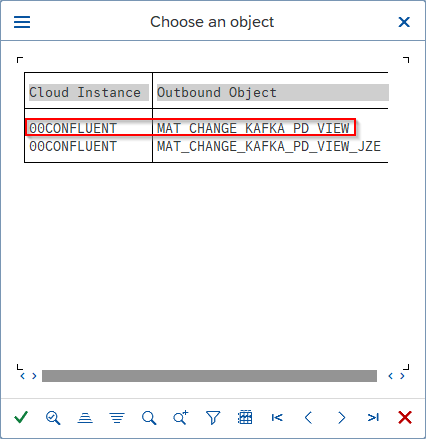Screen dimensions: 426x439
Task: Select the Cloud Instance column header
Action: [88, 93]
